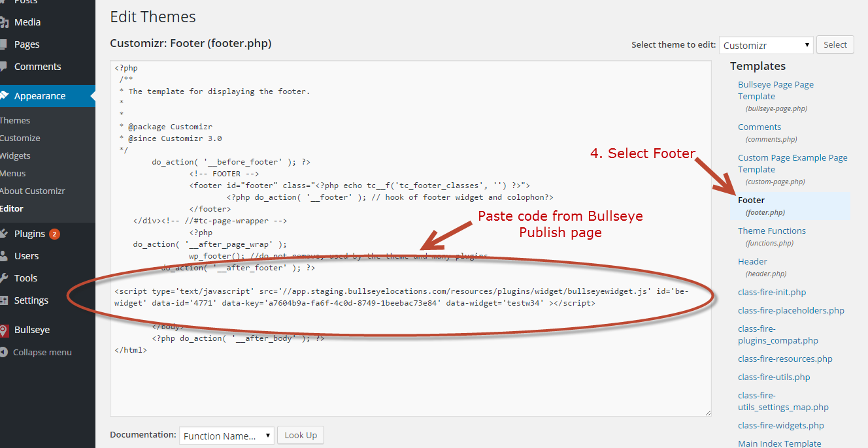Open the Theme Functions template file

tap(772, 231)
